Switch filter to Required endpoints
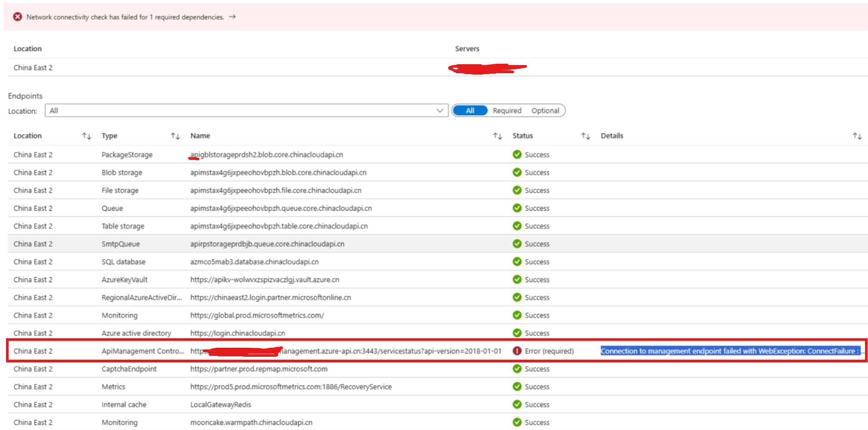 507,111
